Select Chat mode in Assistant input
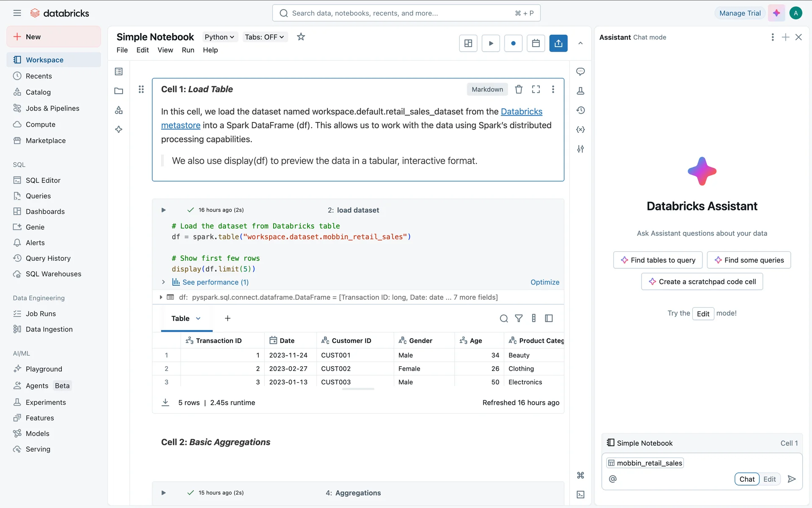Screen dimensions: 812x508 746,479
